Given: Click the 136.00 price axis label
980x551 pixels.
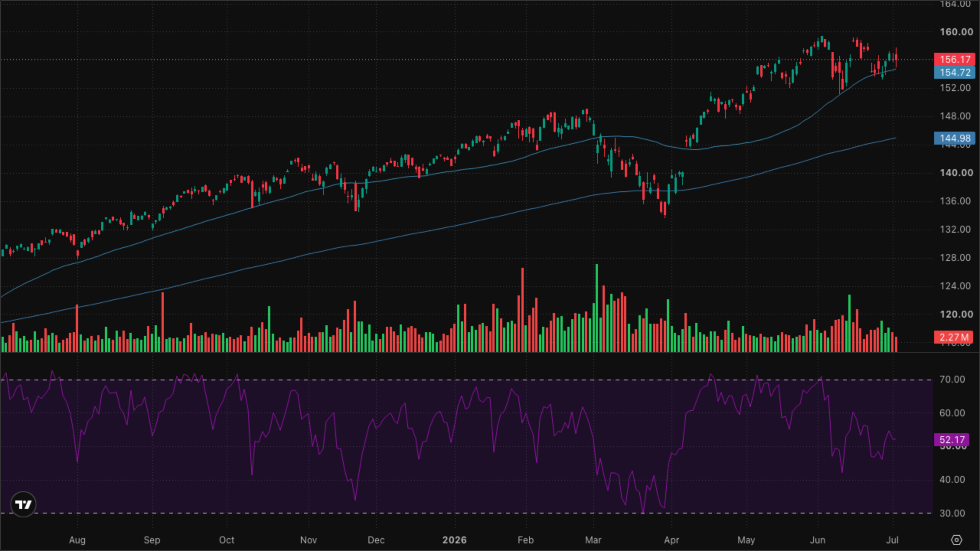Looking at the screenshot, I should (x=955, y=201).
